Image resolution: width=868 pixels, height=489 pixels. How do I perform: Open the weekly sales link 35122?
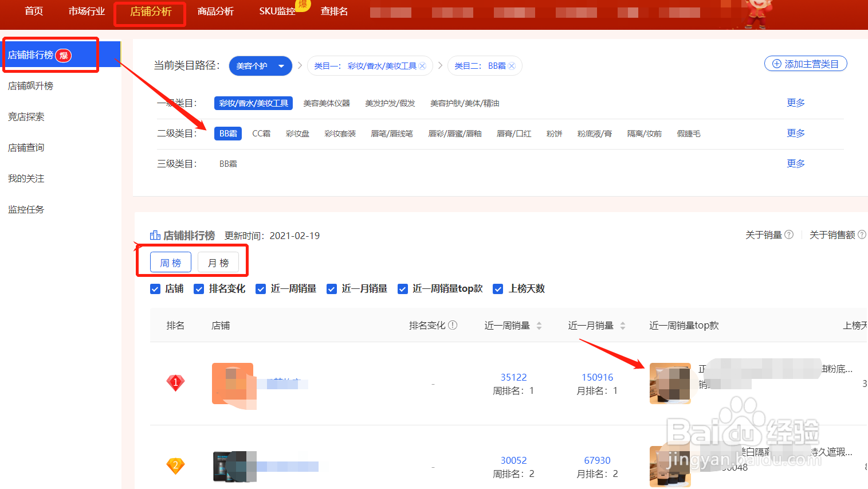tap(513, 377)
